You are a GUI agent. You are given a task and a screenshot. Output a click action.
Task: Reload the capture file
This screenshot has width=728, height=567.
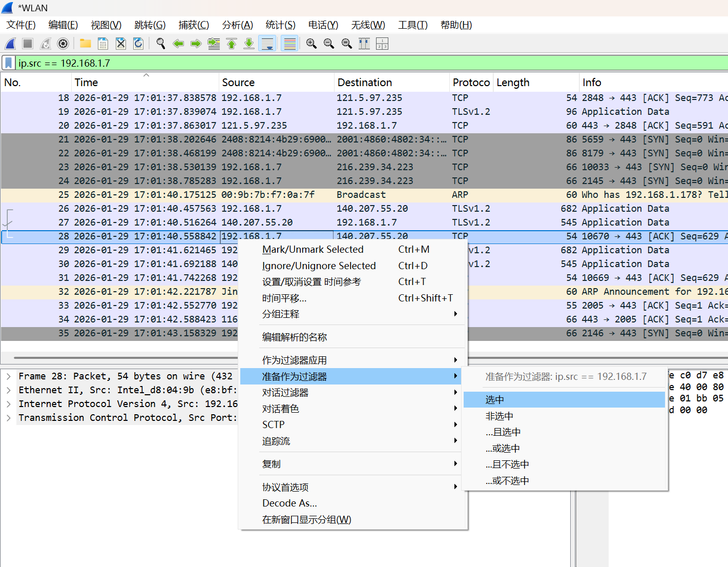pos(138,44)
